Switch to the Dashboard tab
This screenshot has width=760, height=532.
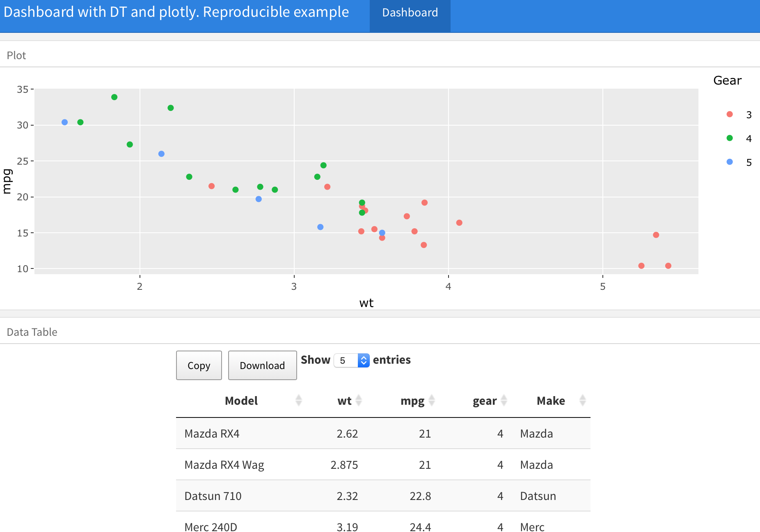[410, 12]
